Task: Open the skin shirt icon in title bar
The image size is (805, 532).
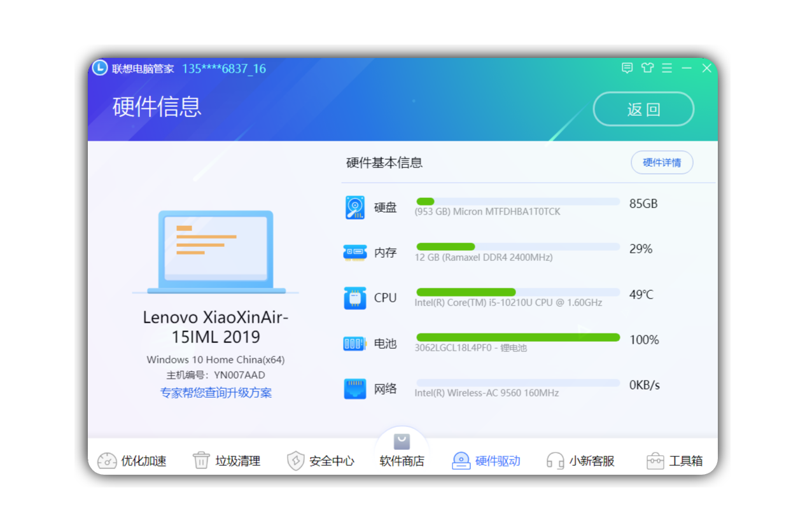Action: tap(647, 67)
